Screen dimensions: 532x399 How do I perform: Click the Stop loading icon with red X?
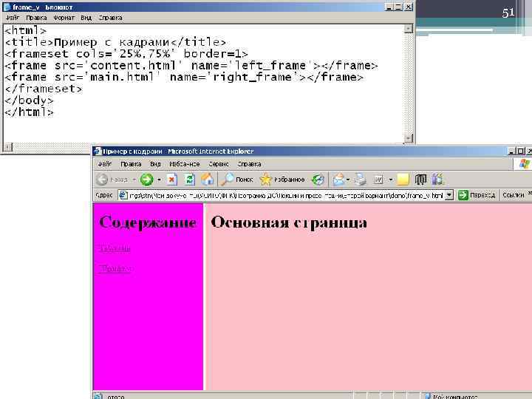pos(171,179)
